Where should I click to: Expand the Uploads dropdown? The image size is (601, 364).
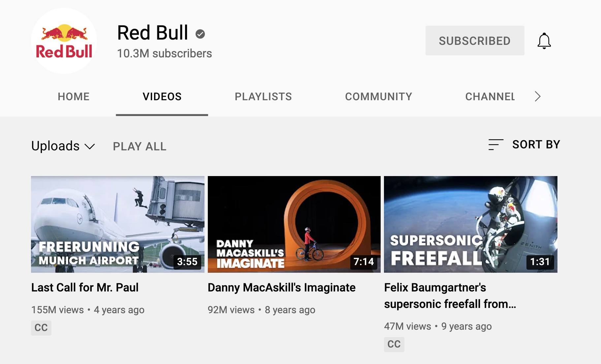tap(63, 146)
